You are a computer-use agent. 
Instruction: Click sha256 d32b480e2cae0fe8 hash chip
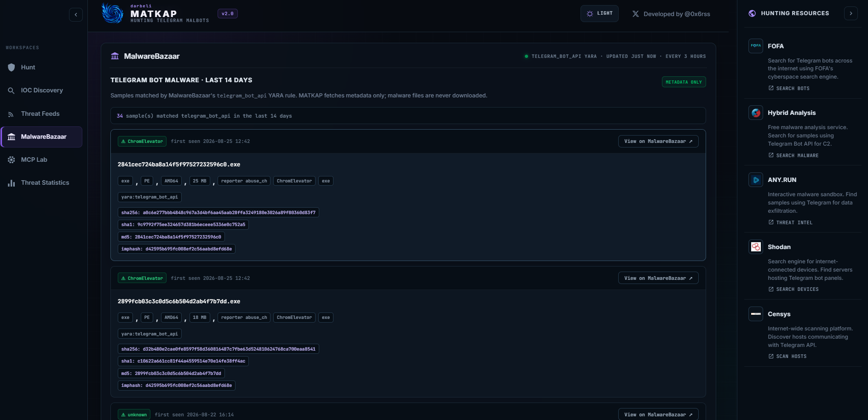tap(218, 349)
